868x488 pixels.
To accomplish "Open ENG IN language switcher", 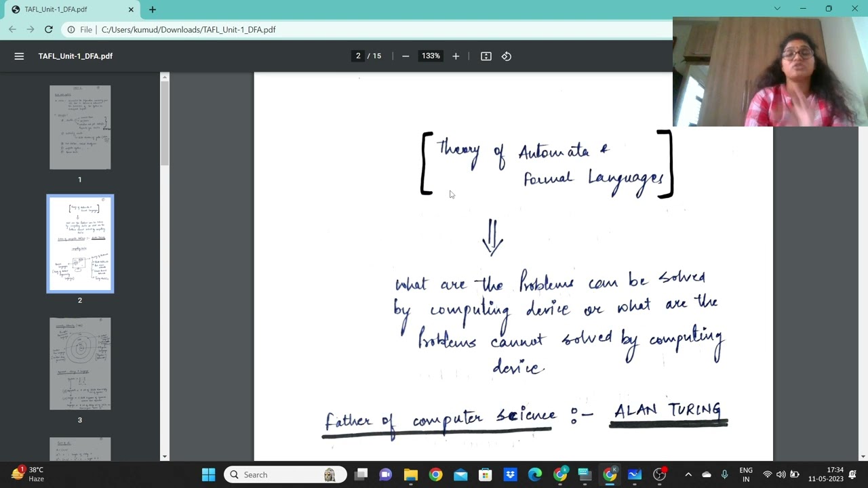I will pyautogui.click(x=746, y=474).
